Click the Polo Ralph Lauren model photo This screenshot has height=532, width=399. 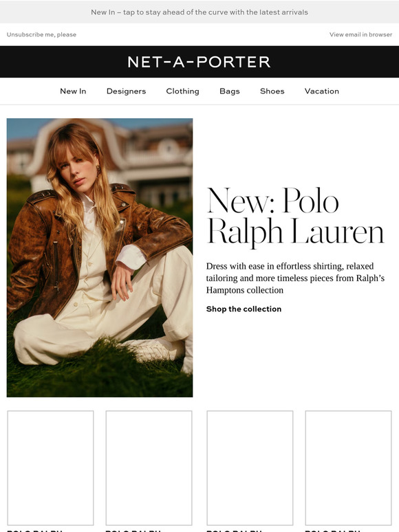[x=100, y=258]
